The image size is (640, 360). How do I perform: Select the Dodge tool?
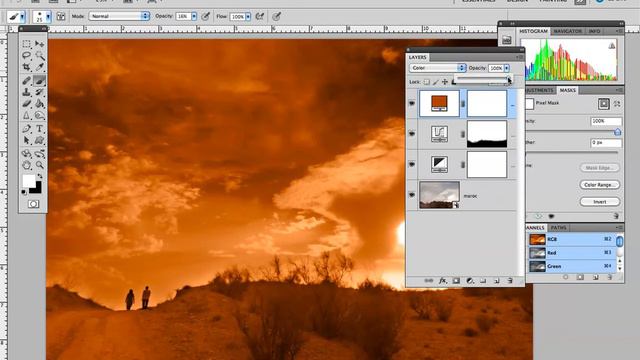40,116
